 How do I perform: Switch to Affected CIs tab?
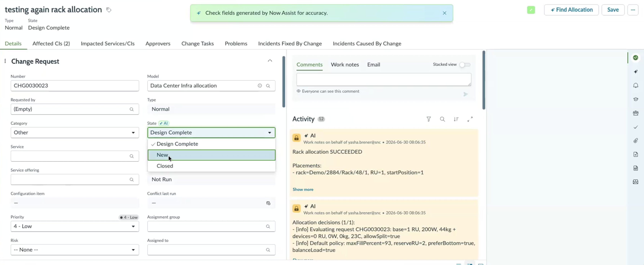51,43
